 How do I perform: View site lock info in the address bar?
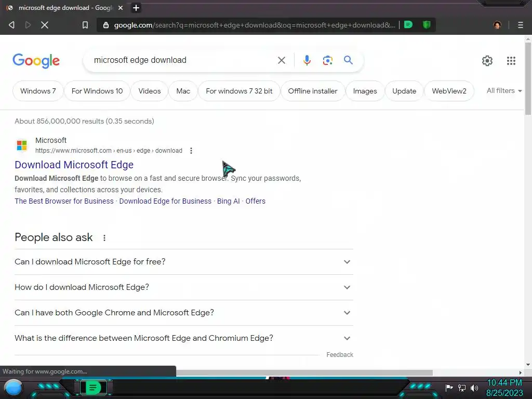point(106,25)
